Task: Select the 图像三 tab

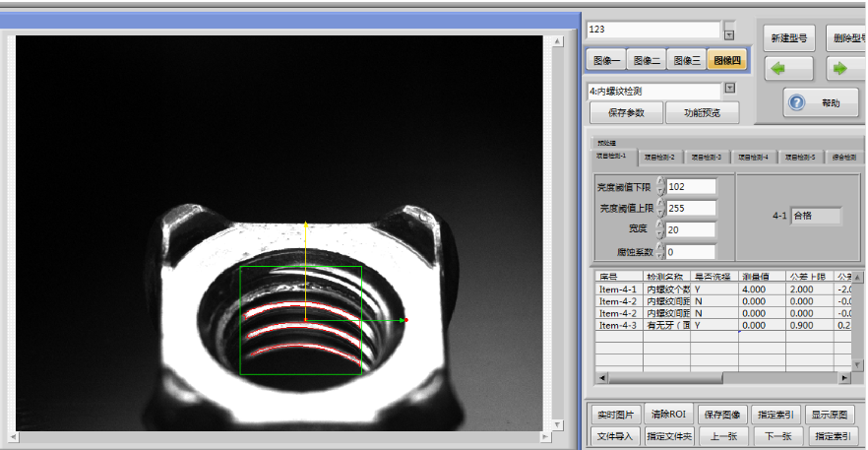Action: [x=687, y=61]
